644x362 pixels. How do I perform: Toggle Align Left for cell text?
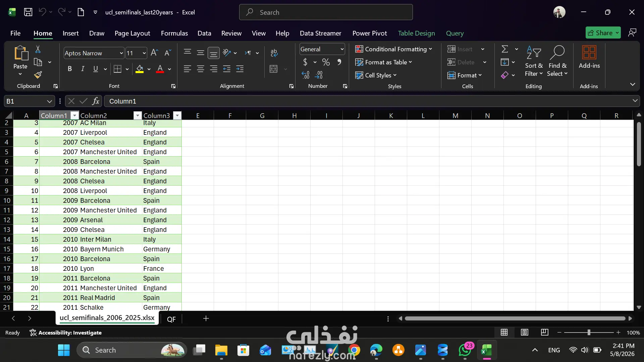click(187, 69)
